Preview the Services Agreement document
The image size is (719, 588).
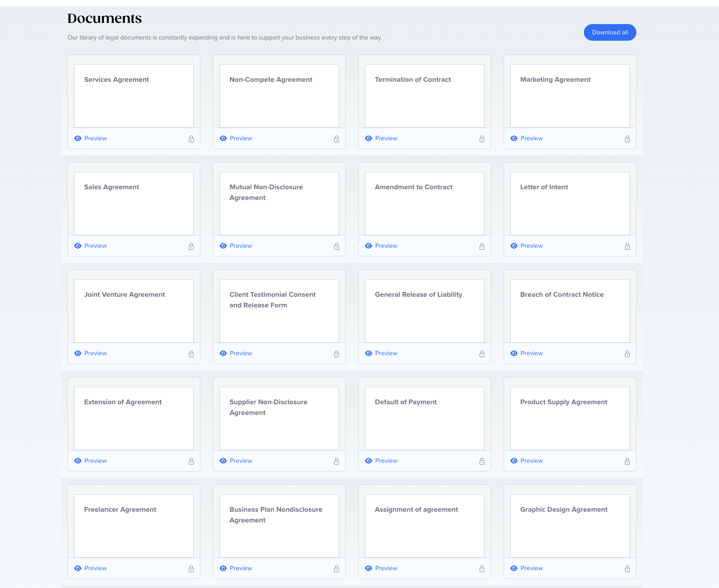pyautogui.click(x=90, y=138)
